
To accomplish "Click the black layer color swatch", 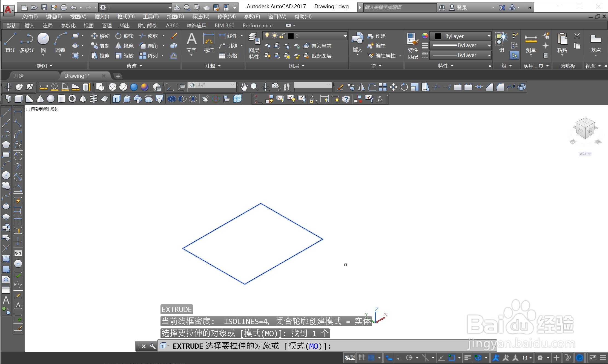I will coord(291,36).
